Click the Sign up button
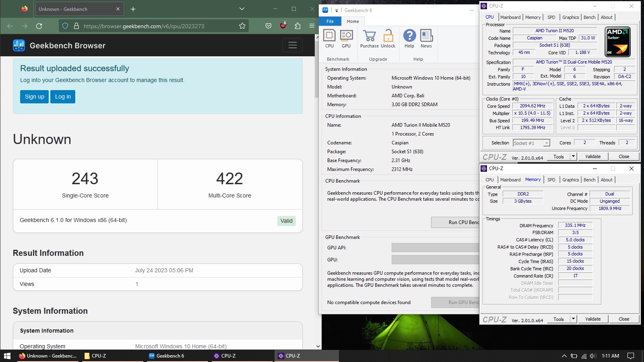644x362 pixels. coord(35,97)
